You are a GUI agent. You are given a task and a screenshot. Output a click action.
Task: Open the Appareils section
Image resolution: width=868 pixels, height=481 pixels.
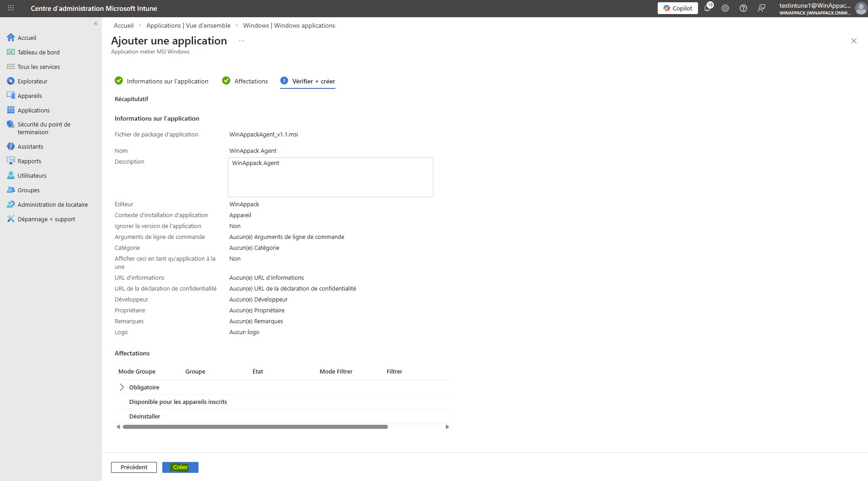tap(30, 96)
